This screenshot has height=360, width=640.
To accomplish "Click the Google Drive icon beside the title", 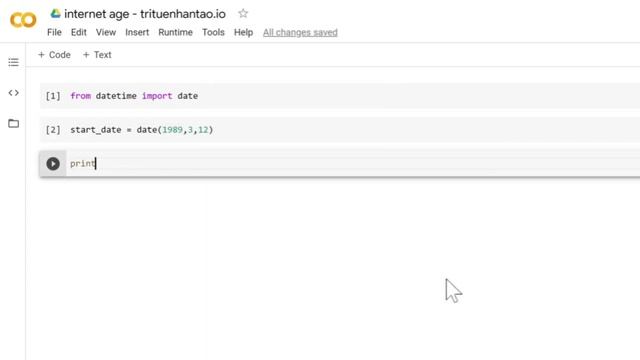I will (x=56, y=13).
